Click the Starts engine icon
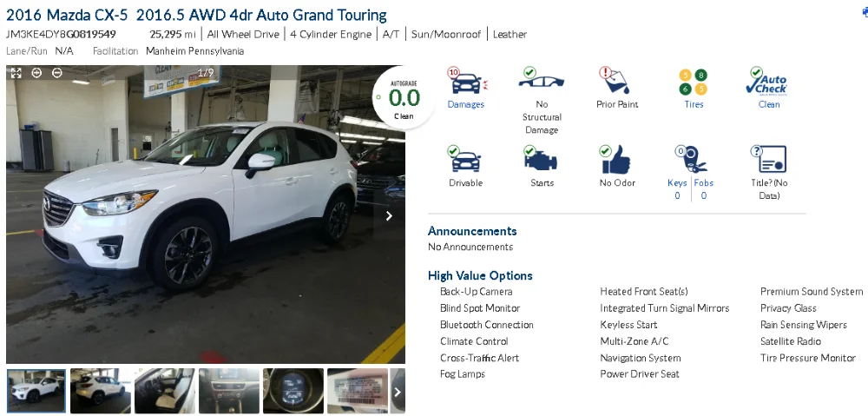This screenshot has height=416, width=868. (x=540, y=160)
